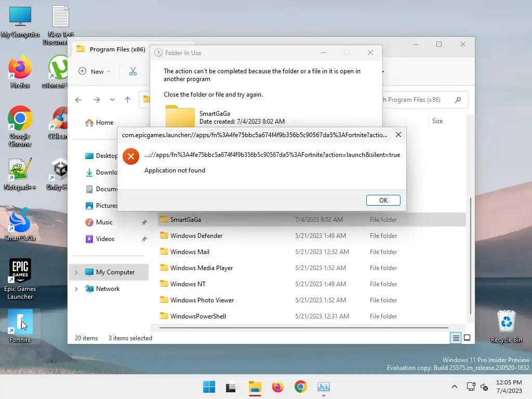Open Videos in the navigation pane
The height and width of the screenshot is (399, 532).
click(100, 239)
